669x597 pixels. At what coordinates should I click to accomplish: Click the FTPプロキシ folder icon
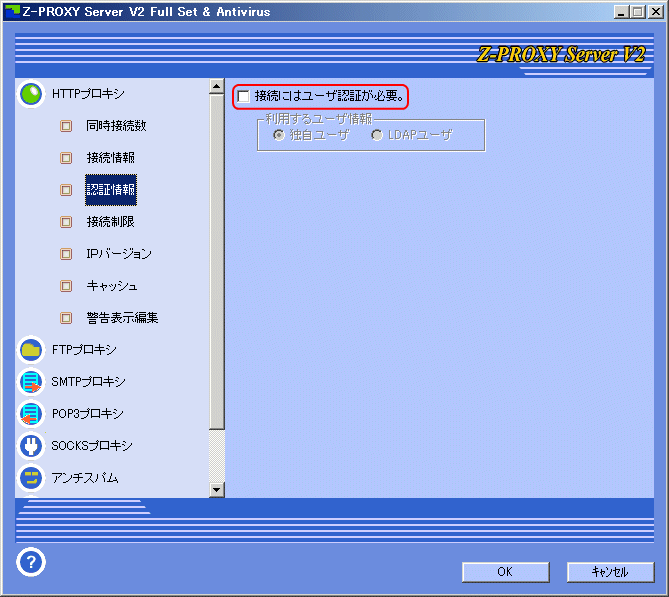[x=31, y=350]
